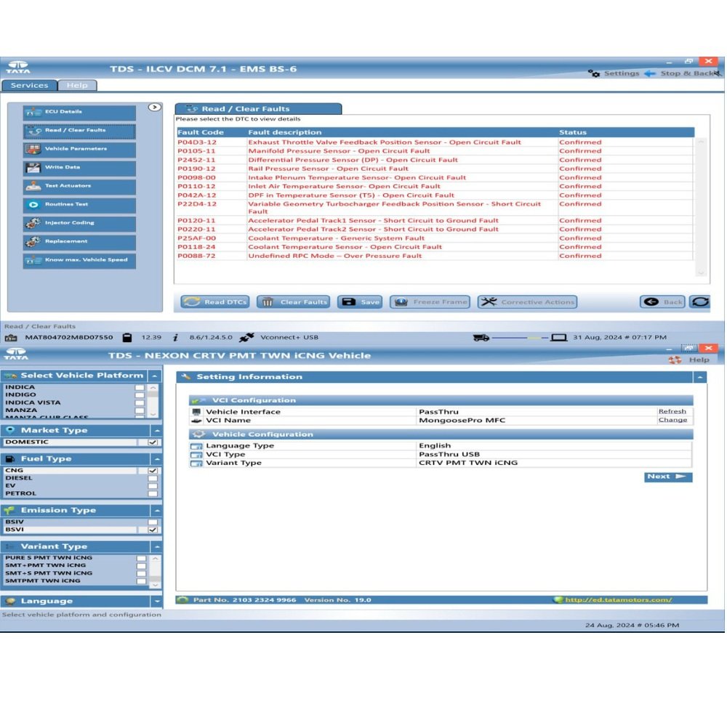Click the Freeze Frame button

point(430,302)
